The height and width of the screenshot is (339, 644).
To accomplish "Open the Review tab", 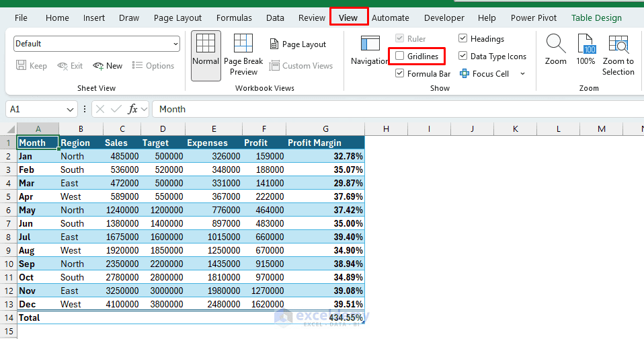I will click(x=312, y=17).
